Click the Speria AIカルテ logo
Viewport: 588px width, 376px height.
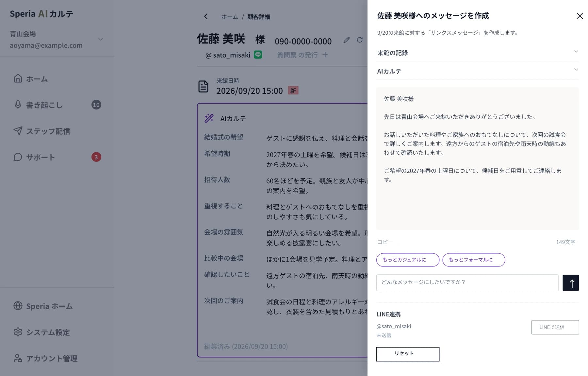pyautogui.click(x=41, y=14)
